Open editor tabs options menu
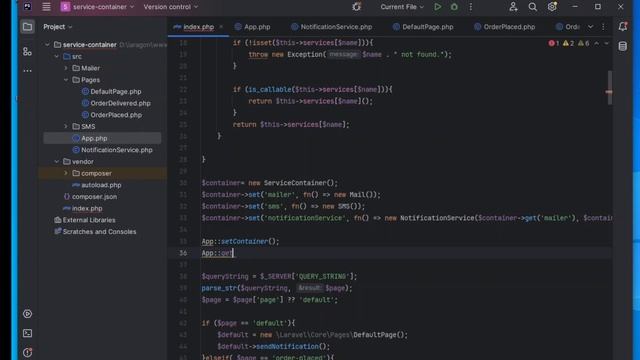640x360 pixels. [x=603, y=27]
